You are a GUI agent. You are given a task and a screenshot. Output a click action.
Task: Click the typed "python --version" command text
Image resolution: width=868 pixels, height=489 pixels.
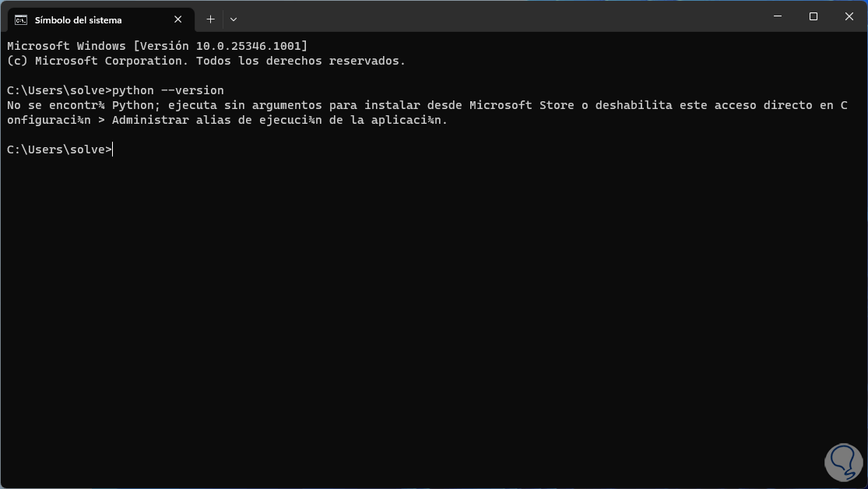[168, 90]
